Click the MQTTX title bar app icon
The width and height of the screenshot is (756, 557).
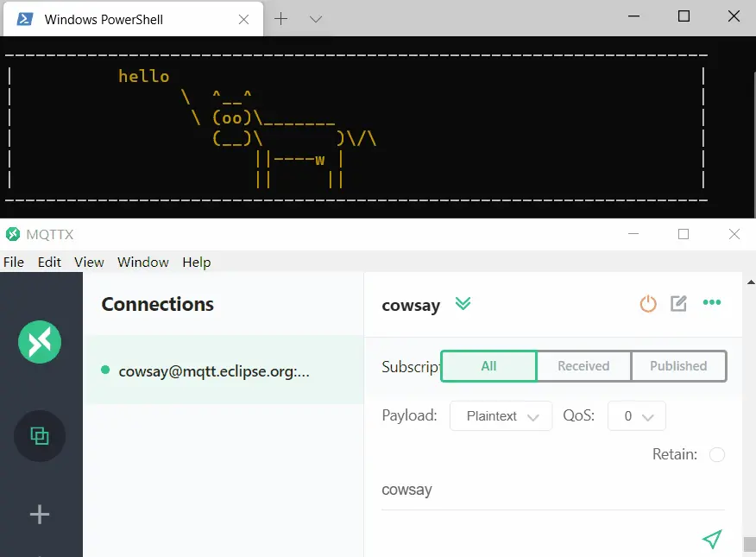pos(13,234)
